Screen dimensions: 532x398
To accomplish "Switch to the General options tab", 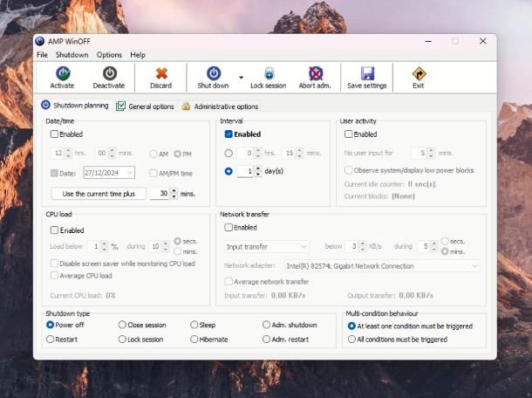I will (146, 106).
